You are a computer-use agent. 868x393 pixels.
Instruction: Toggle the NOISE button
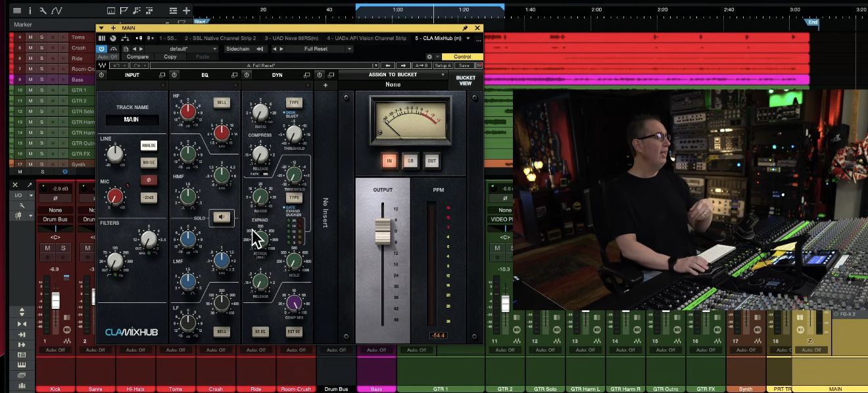pos(149,162)
